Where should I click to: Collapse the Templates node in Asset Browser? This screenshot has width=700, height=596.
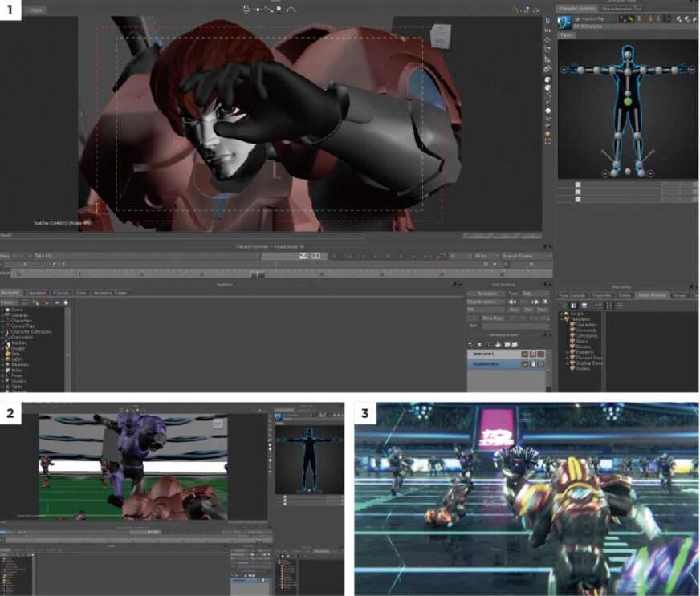(x=561, y=319)
